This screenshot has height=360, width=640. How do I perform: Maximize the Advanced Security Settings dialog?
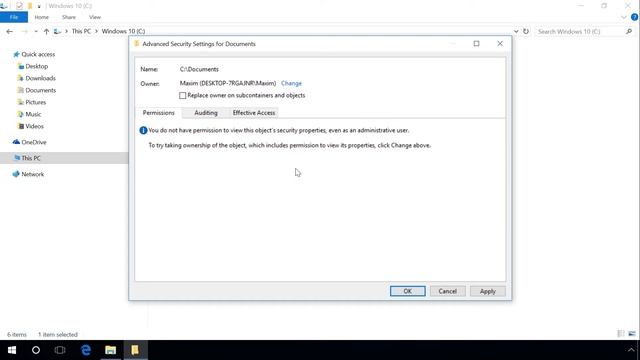[476, 44]
